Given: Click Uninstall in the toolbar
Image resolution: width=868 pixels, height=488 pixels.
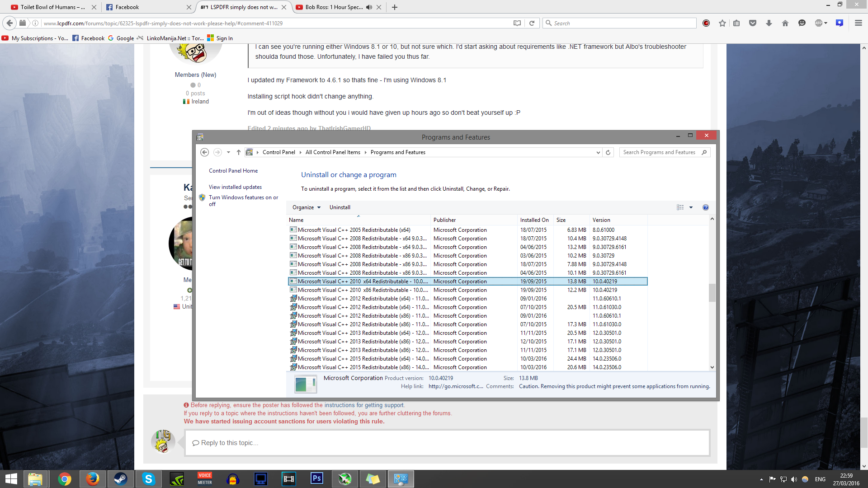Looking at the screenshot, I should 340,207.
